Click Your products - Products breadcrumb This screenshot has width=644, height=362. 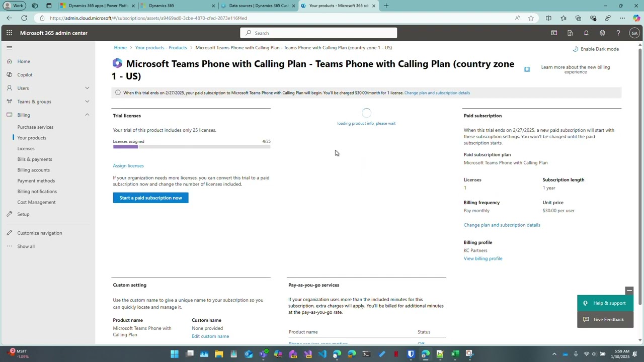click(x=161, y=48)
